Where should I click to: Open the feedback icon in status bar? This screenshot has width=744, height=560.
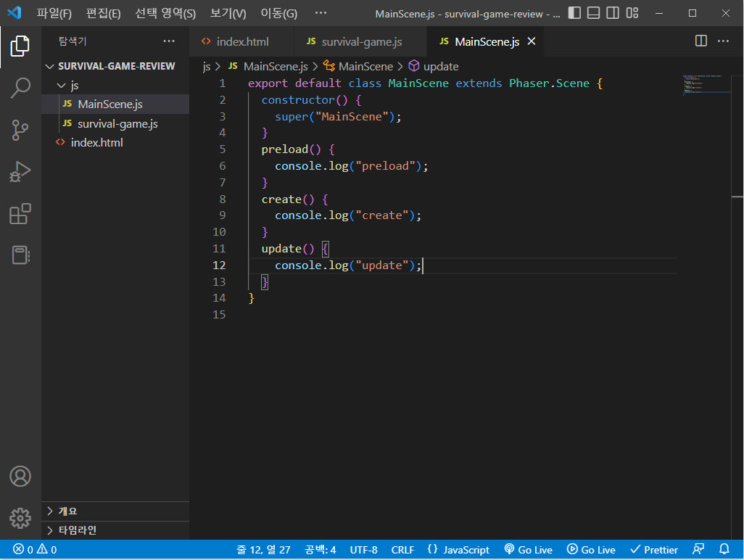pyautogui.click(x=698, y=550)
